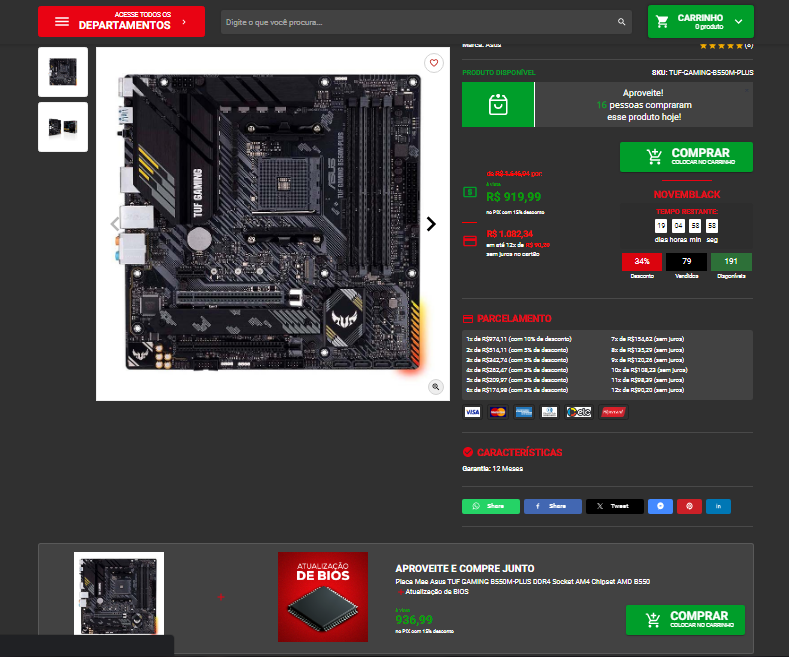
Task: Click the NOVEMBLACK promotion label
Action: (686, 194)
